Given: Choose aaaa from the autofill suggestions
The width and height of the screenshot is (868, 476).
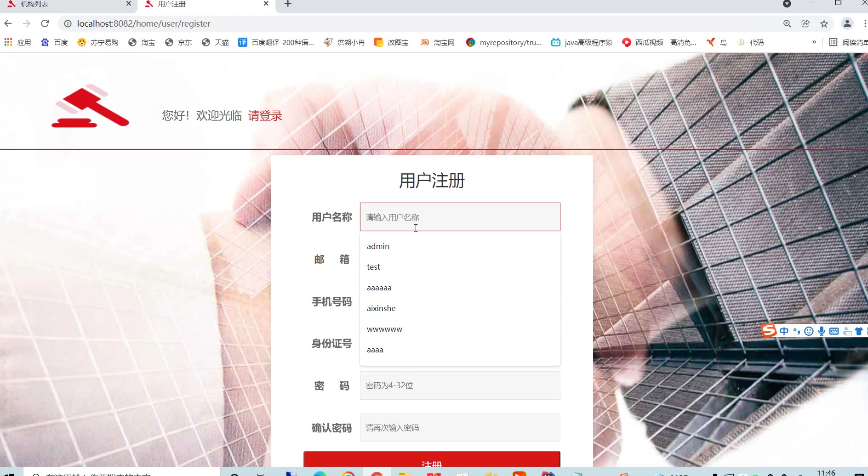Looking at the screenshot, I should point(460,350).
